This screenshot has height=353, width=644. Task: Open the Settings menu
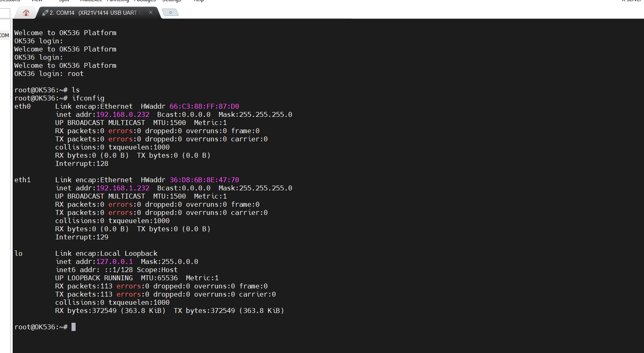pos(172,1)
